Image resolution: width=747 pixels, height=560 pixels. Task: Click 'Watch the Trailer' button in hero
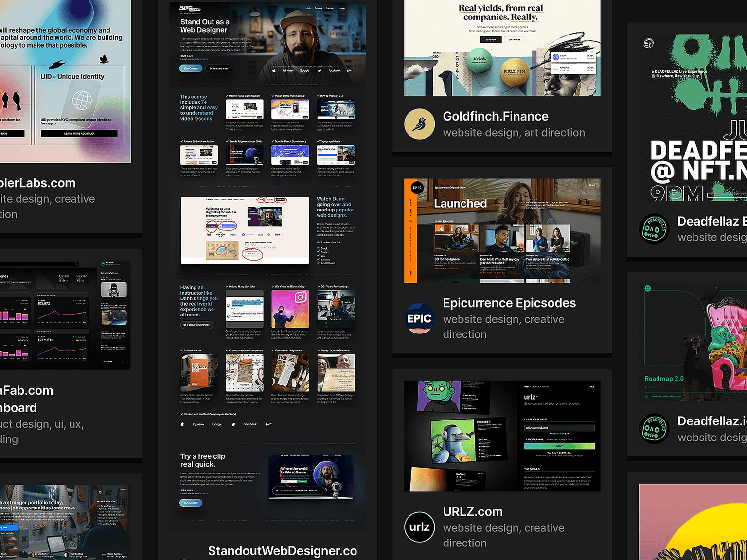(x=219, y=69)
